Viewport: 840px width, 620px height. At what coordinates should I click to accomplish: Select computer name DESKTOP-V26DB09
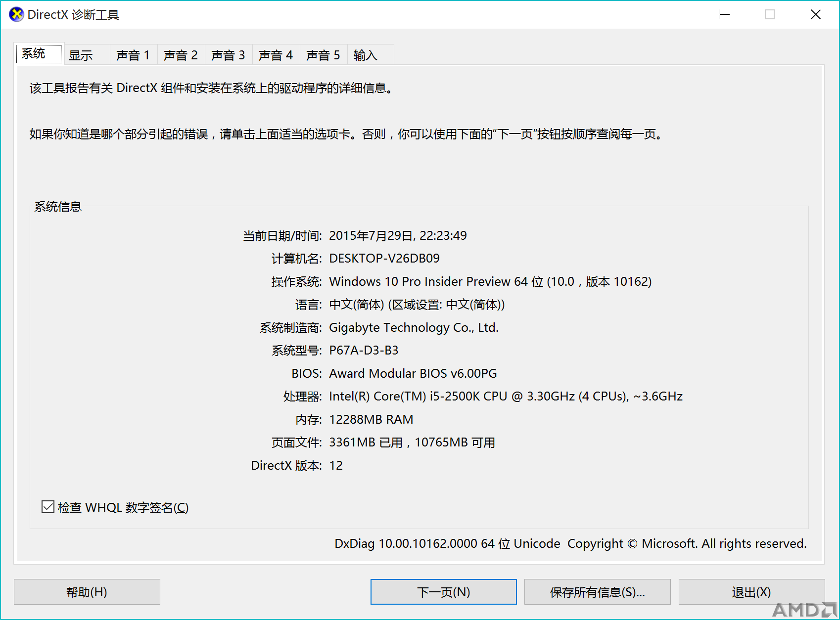coord(384,259)
